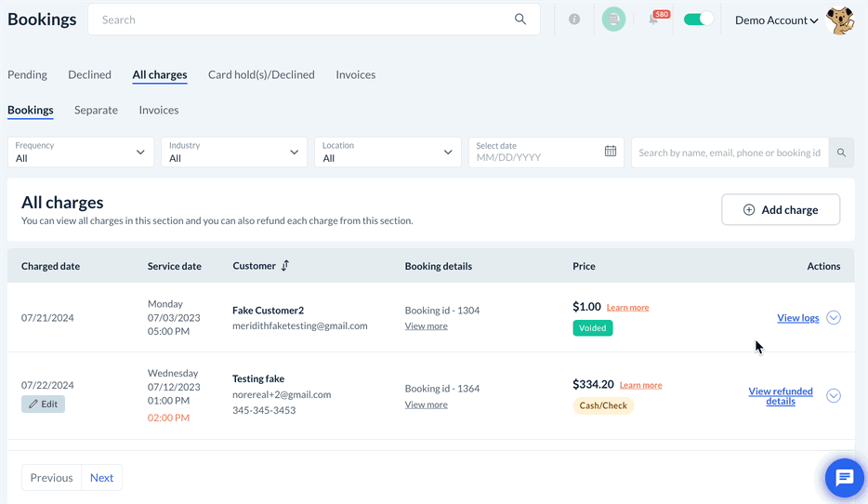Select the Separate sub-tab
This screenshot has height=504, width=868.
point(96,110)
